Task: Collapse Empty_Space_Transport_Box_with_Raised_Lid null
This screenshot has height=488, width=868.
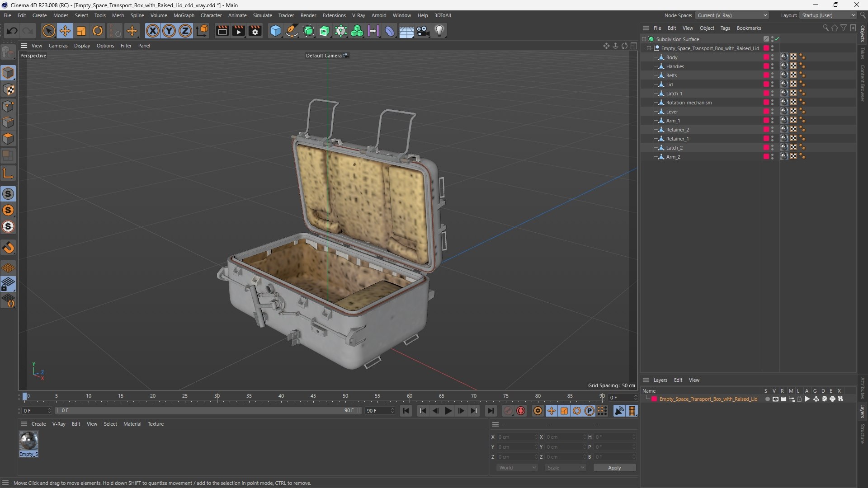Action: [x=650, y=48]
